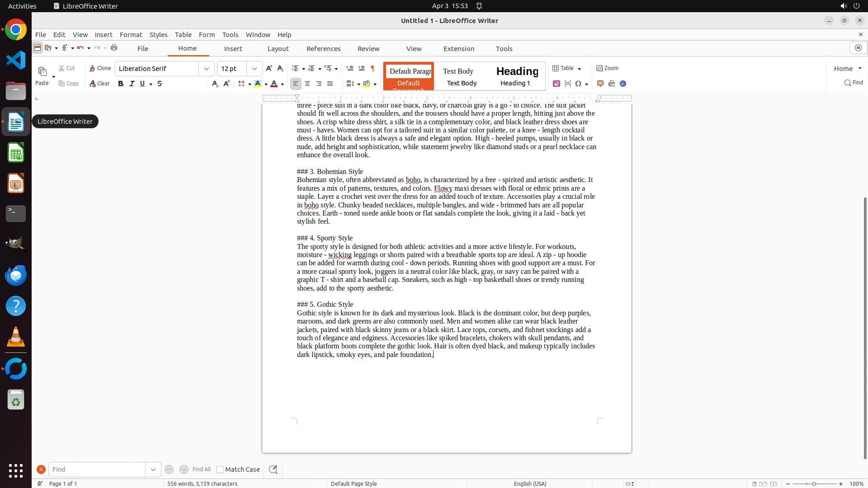Image resolution: width=868 pixels, height=488 pixels.
Task: Expand the font name dropdown
Action: [207, 69]
